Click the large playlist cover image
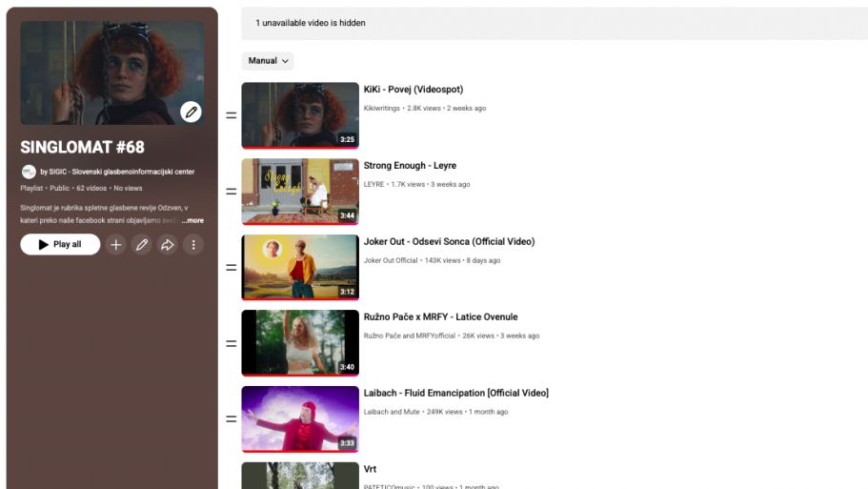The height and width of the screenshot is (489, 868). click(x=112, y=72)
